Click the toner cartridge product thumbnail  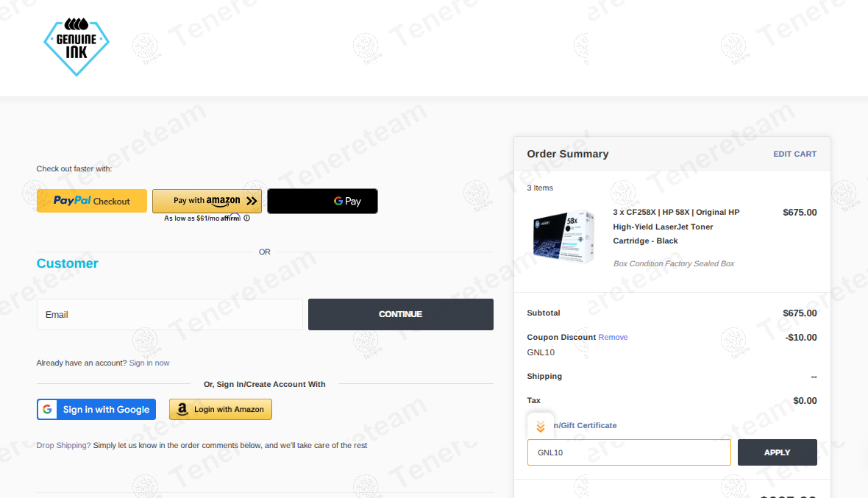coord(563,237)
